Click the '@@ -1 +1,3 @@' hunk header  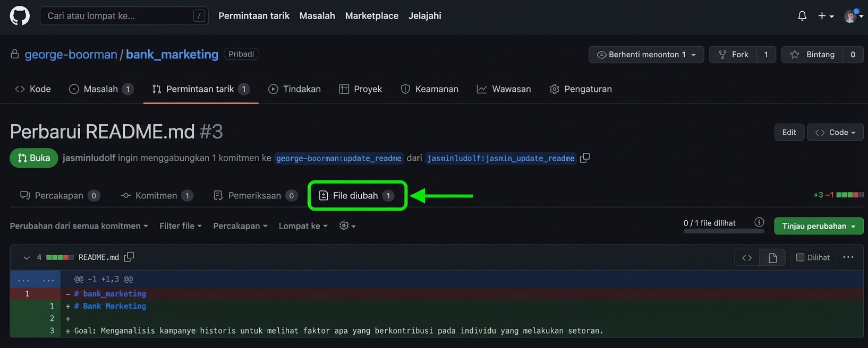[x=104, y=279]
